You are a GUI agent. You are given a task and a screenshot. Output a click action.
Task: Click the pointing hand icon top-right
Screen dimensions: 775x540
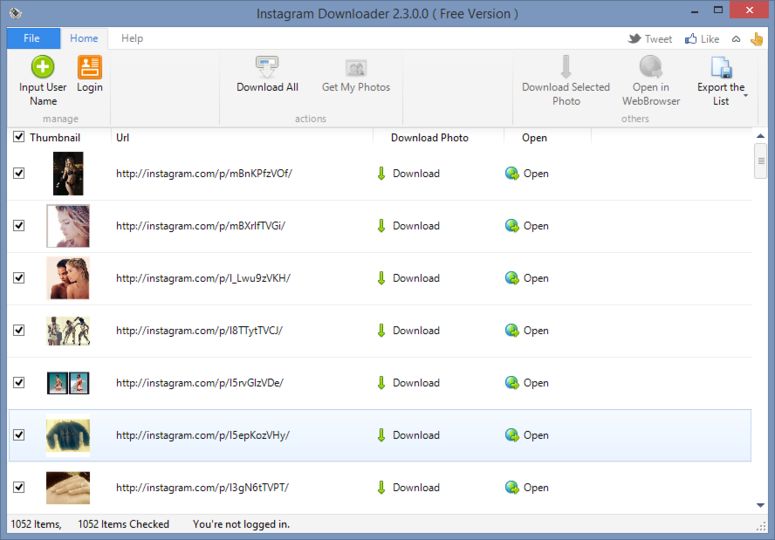[x=757, y=39]
